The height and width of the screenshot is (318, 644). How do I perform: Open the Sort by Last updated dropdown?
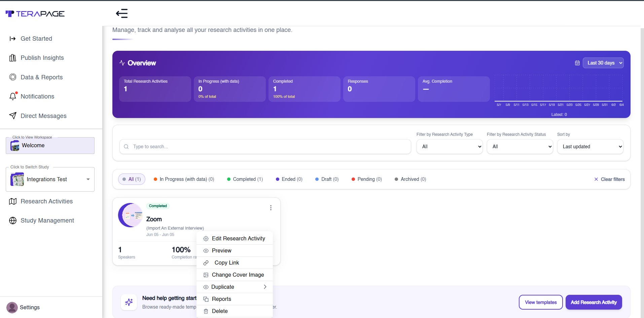(x=590, y=147)
